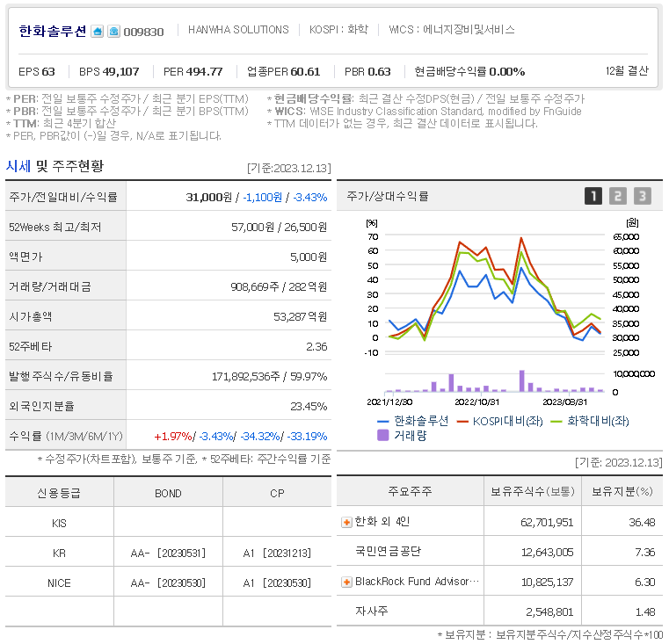Select the KR bond rating AA- [20230531]

(x=168, y=554)
